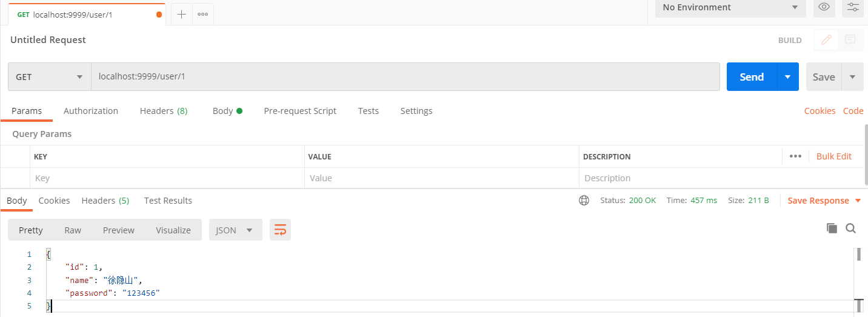This screenshot has height=317, width=868.
Task: Click the environment quick look eye icon
Action: tap(824, 7)
